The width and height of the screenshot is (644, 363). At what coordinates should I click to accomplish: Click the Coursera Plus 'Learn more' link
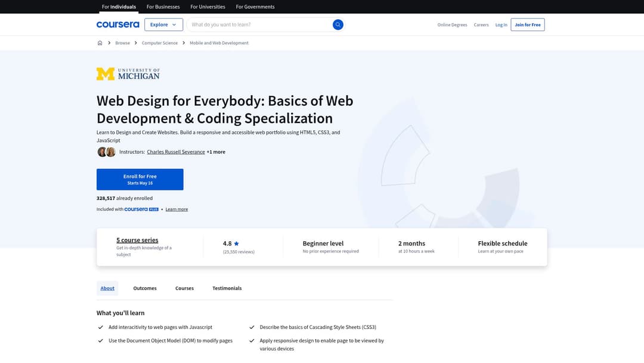(x=177, y=209)
